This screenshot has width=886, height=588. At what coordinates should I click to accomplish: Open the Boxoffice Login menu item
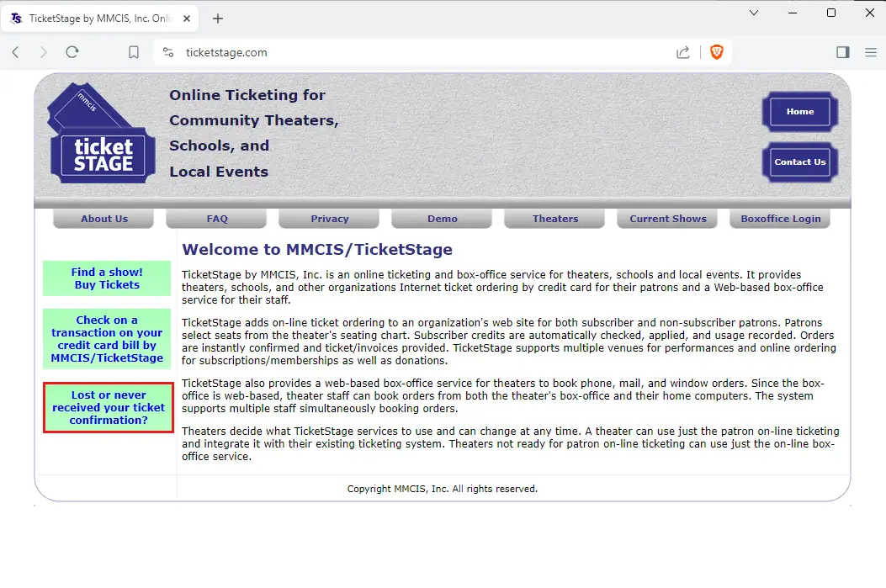(780, 219)
